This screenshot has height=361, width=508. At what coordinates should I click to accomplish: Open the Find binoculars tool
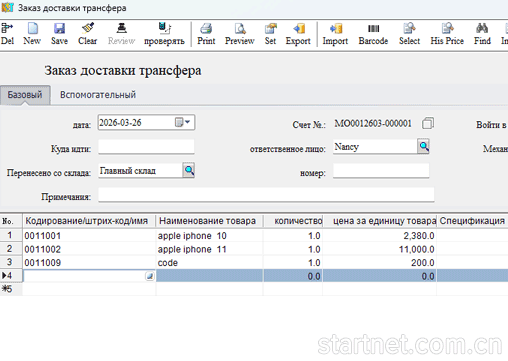[x=482, y=33]
